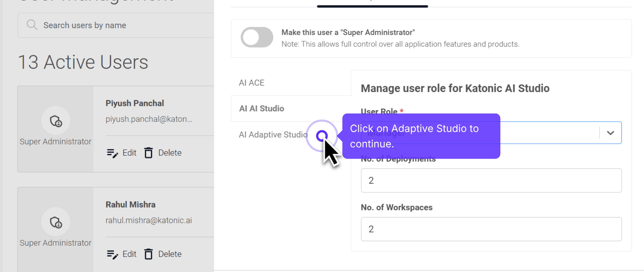Click the No. of Workspaces input field

point(491,229)
